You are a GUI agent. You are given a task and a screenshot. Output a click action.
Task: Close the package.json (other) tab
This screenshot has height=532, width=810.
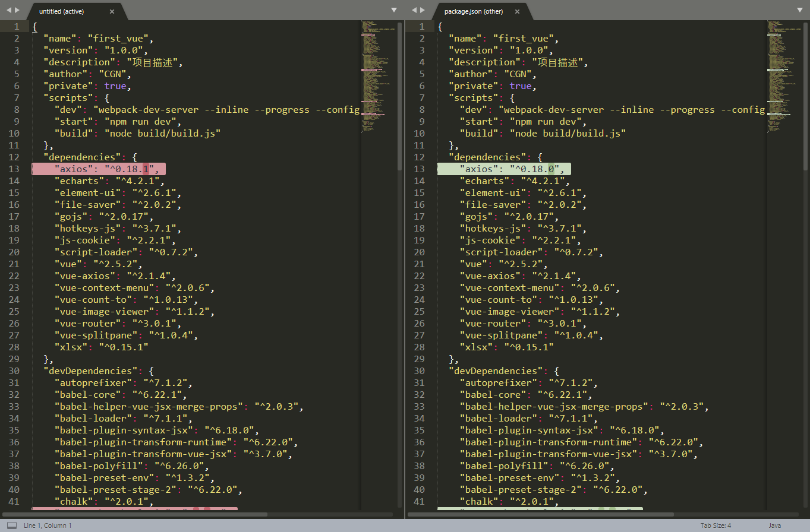pyautogui.click(x=517, y=11)
